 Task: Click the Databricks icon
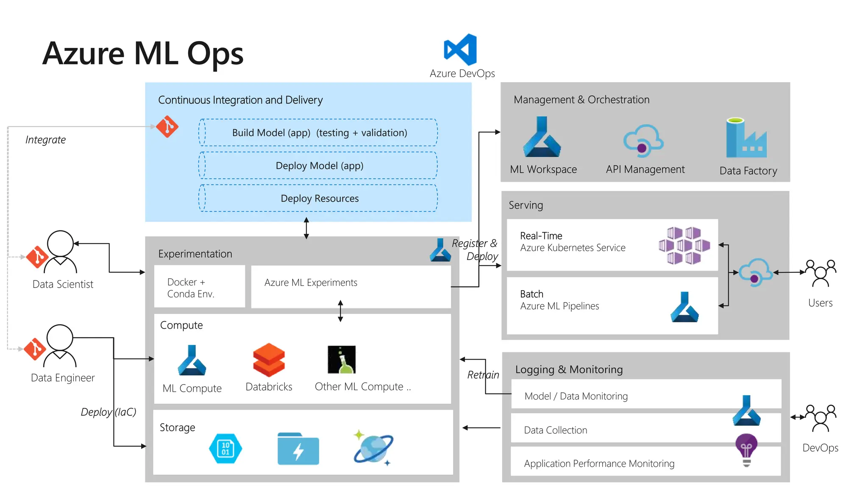point(269,360)
